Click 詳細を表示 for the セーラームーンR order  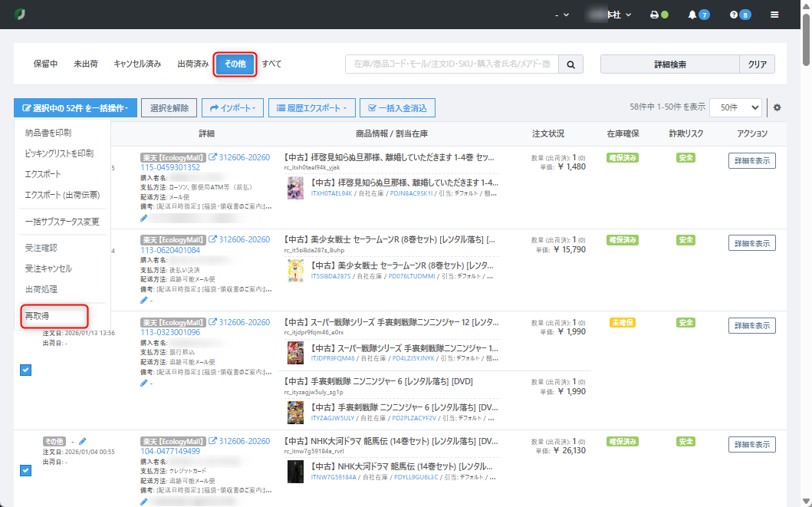pos(751,243)
